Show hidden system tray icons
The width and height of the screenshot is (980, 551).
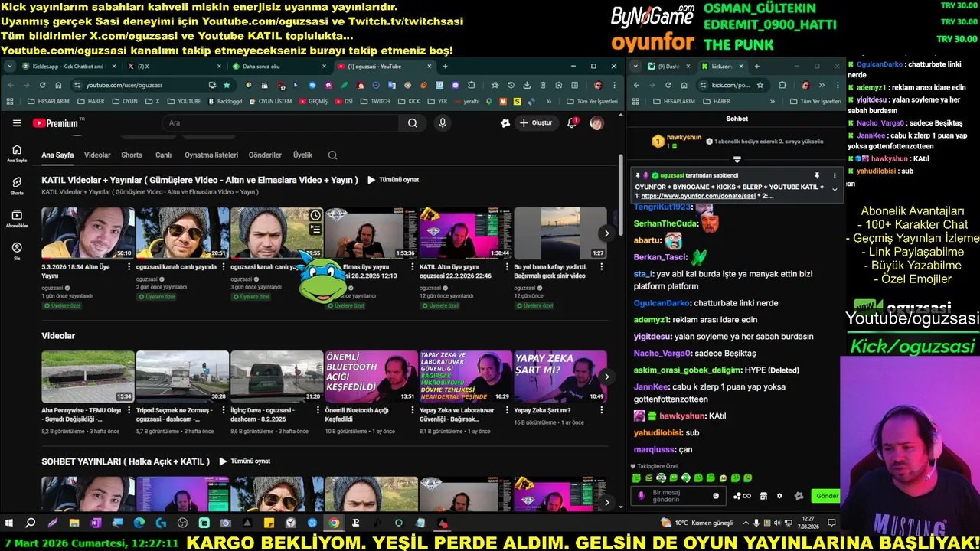(x=746, y=523)
